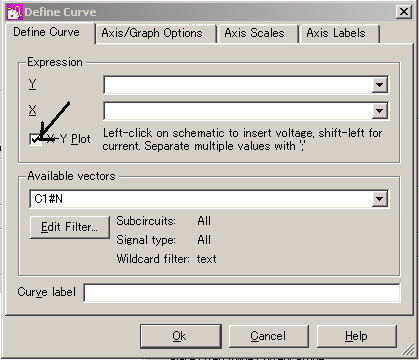Focus the Curve label text field

click(x=242, y=293)
